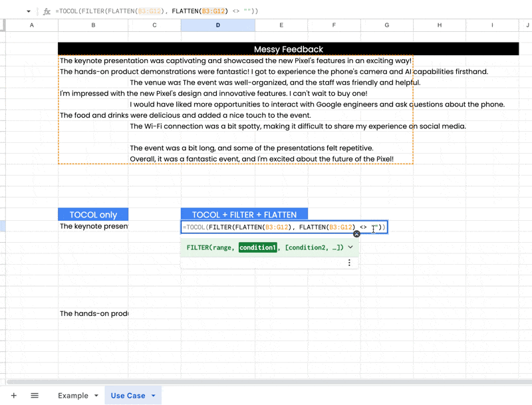Click the 'Overall, it was a fantastic event' cell
The height and width of the screenshot is (405, 532).
pyautogui.click(x=261, y=159)
